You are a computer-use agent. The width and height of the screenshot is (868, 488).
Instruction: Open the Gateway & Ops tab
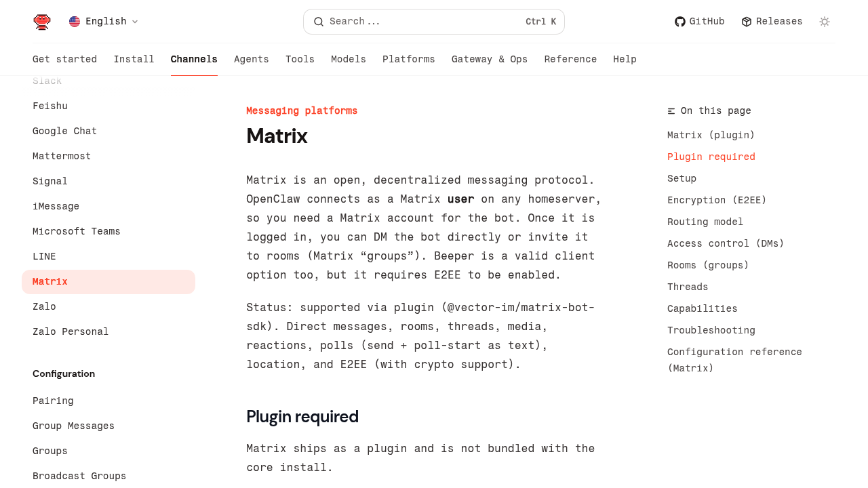490,60
